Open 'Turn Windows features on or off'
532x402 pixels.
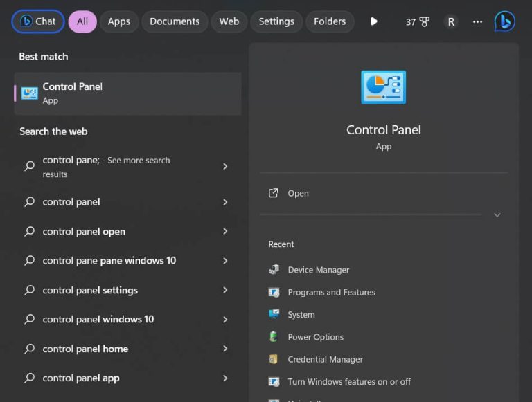click(348, 381)
